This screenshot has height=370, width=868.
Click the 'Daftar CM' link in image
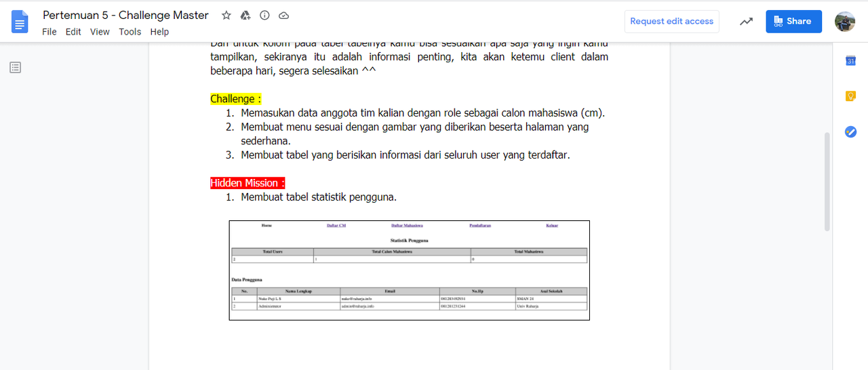click(336, 225)
